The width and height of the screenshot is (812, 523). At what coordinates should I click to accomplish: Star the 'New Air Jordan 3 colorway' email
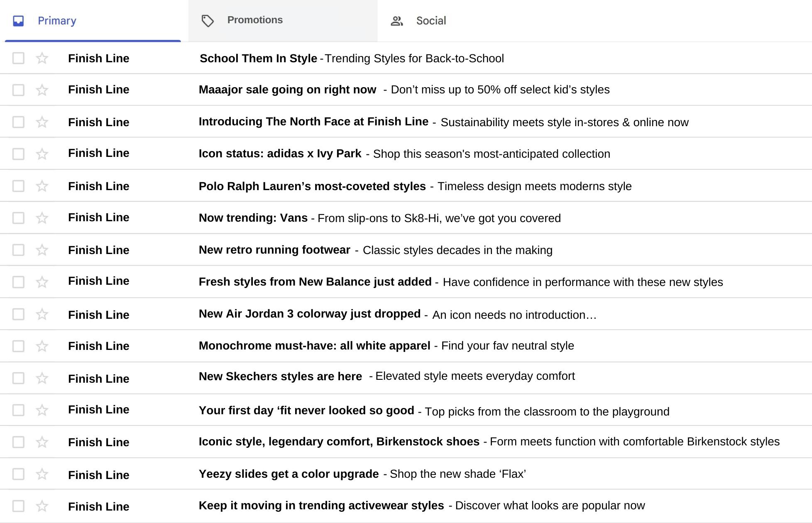pos(42,314)
